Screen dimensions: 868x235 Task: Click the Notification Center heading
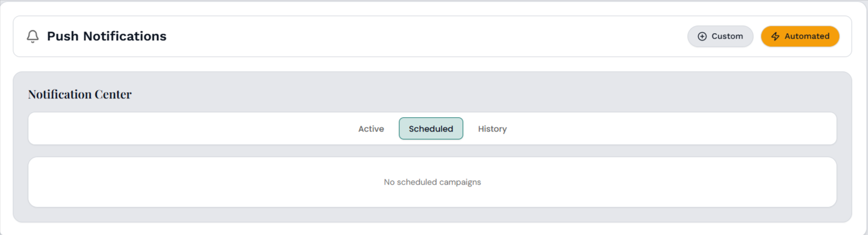(80, 95)
